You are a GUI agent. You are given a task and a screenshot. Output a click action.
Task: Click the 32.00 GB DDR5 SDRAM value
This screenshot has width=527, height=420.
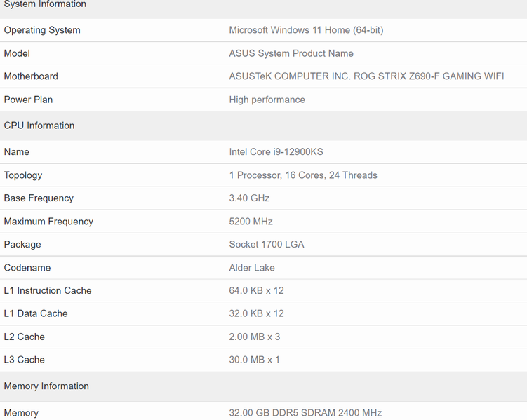(x=305, y=413)
